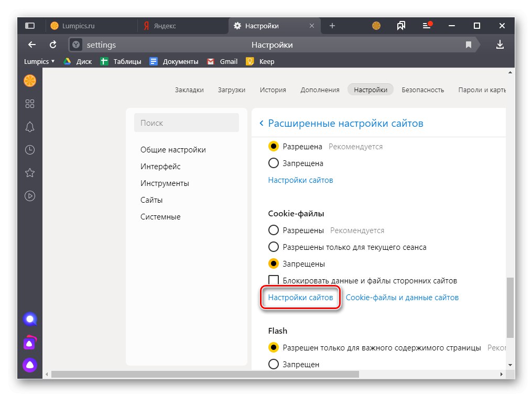
Task: Reload the current Настройки page
Action: tap(52, 45)
